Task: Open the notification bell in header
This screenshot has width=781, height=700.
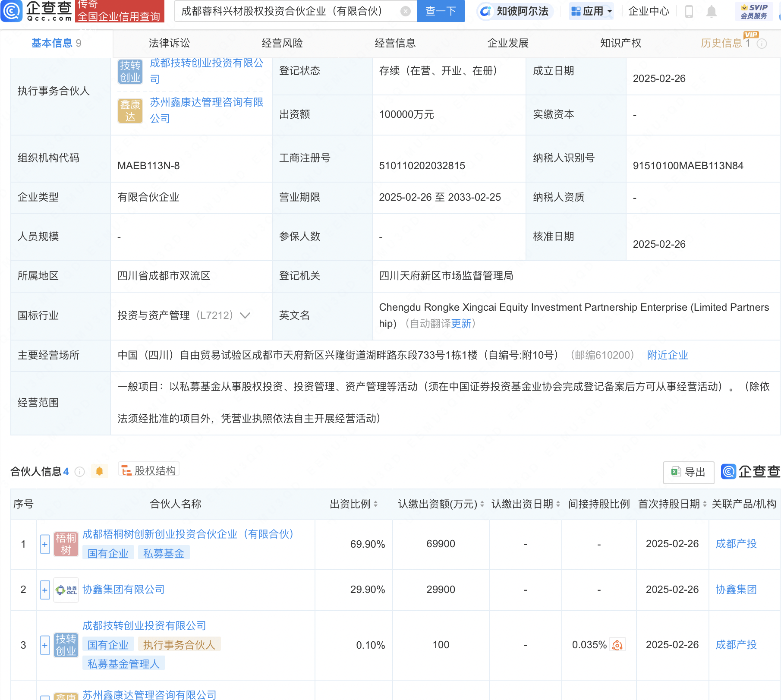Action: point(712,11)
